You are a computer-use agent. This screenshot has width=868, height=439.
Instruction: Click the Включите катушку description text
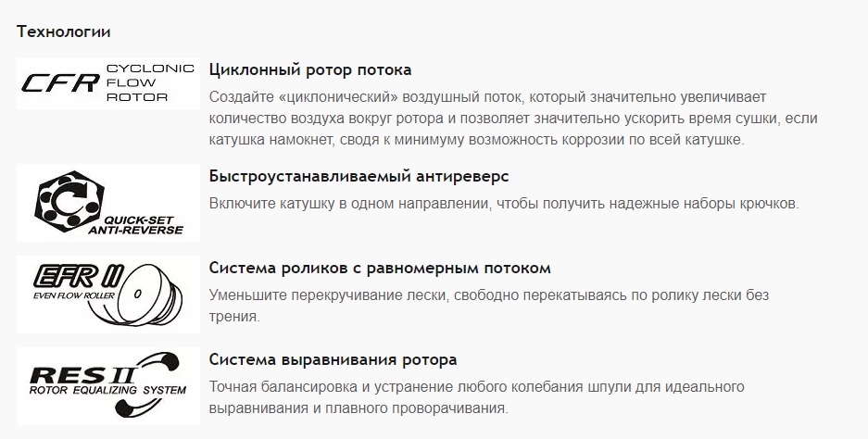point(504,203)
